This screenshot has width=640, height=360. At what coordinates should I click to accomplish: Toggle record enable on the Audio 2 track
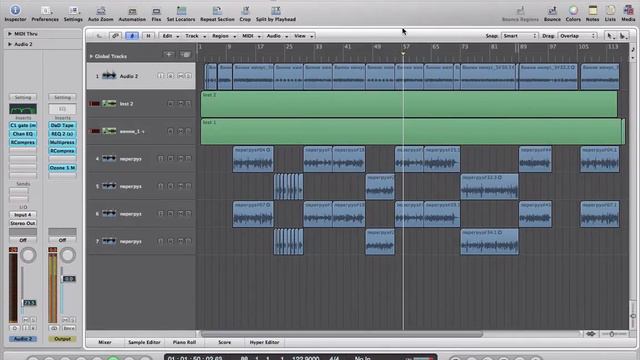(x=170, y=76)
